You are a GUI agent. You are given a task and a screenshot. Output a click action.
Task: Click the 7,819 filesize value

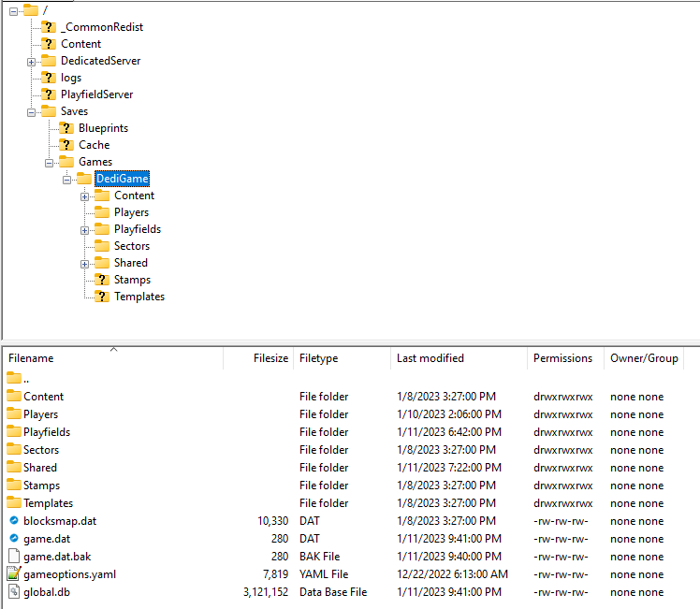pyautogui.click(x=275, y=574)
